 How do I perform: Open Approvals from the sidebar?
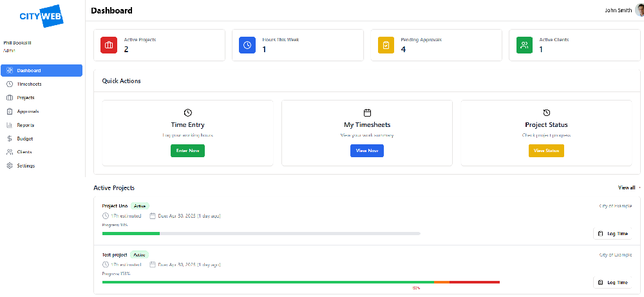28,111
